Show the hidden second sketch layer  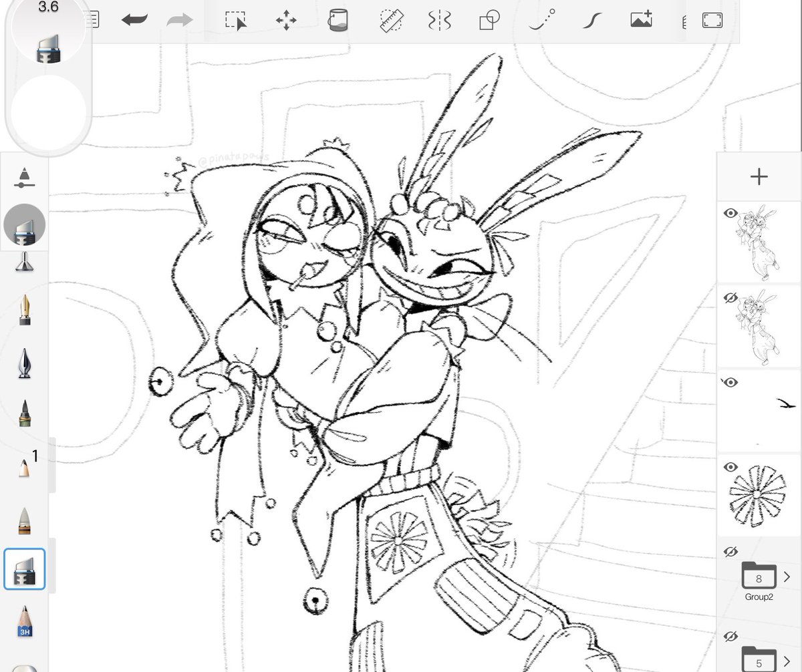(730, 297)
